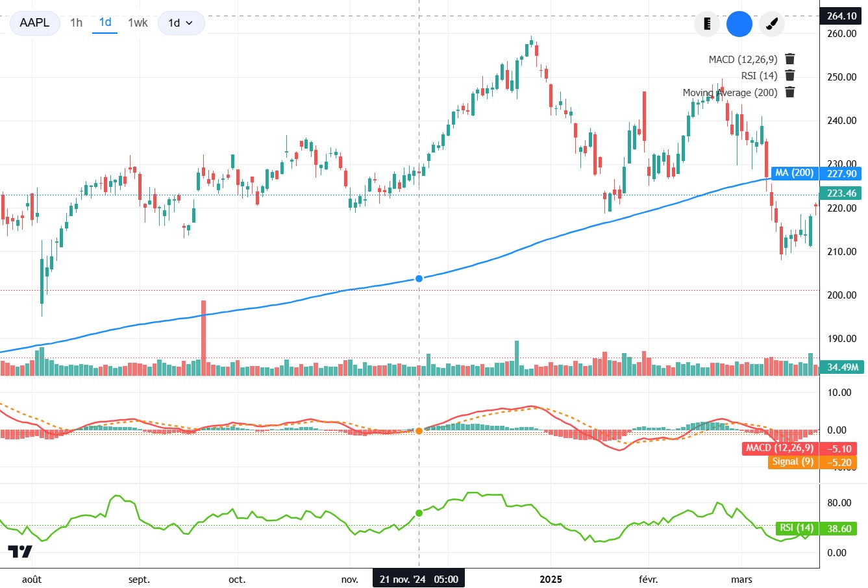The image size is (868, 588).
Task: Click the red MACD (12,26,9) value tag
Action: click(x=779, y=448)
